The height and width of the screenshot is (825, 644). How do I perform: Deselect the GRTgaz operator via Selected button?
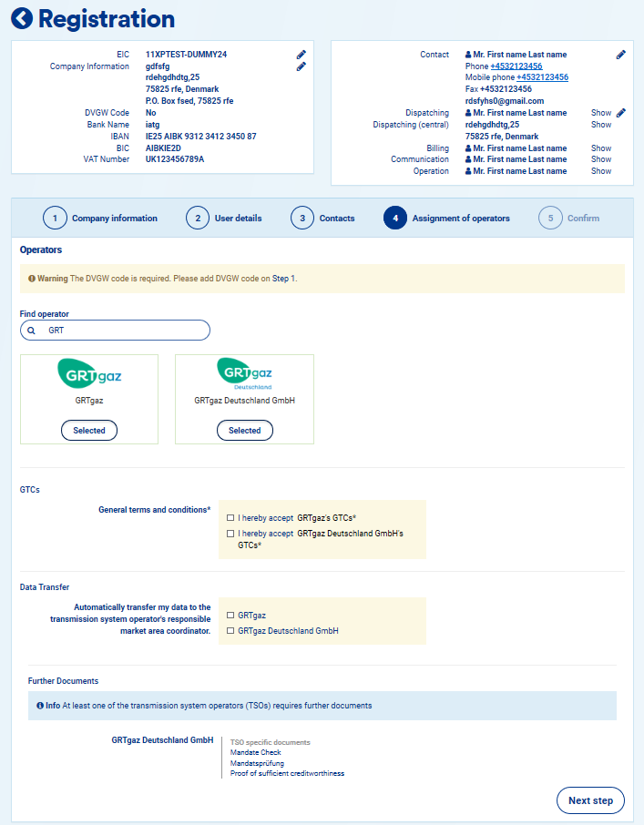[89, 431]
